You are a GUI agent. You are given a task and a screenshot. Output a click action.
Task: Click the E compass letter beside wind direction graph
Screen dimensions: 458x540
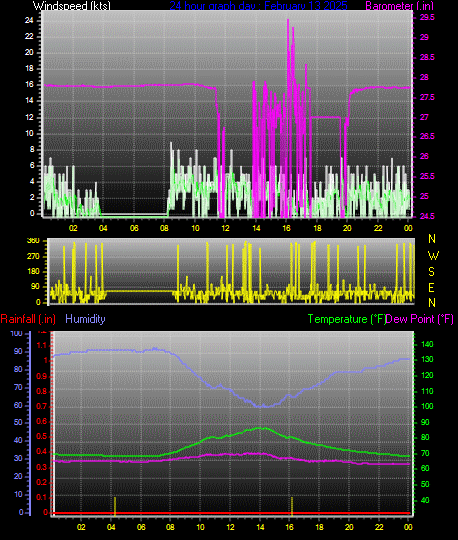tap(431, 288)
